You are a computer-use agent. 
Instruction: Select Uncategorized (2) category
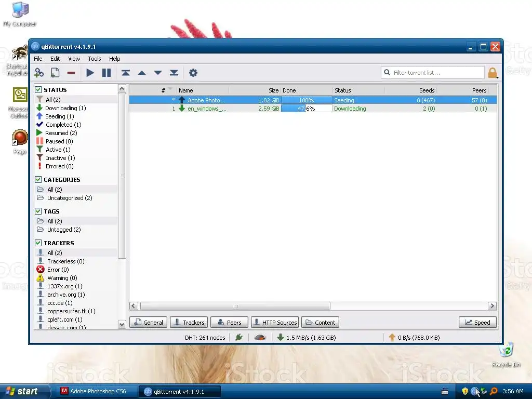tap(70, 198)
